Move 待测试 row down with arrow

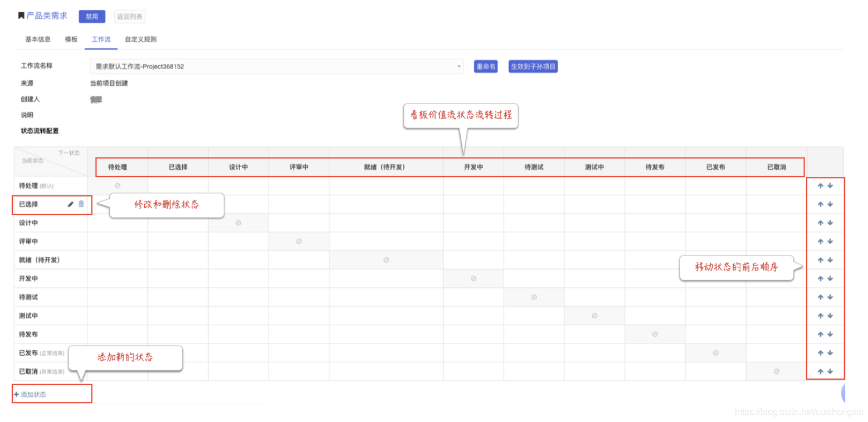click(830, 297)
